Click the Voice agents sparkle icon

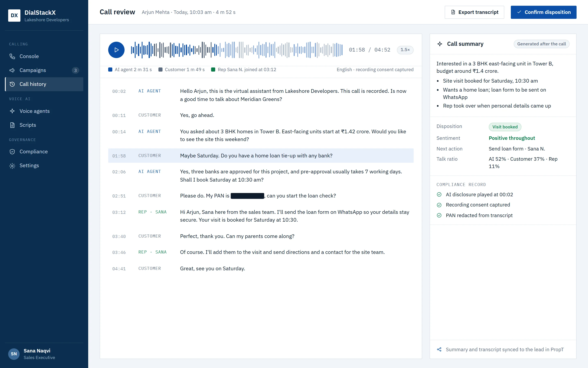[x=12, y=111]
